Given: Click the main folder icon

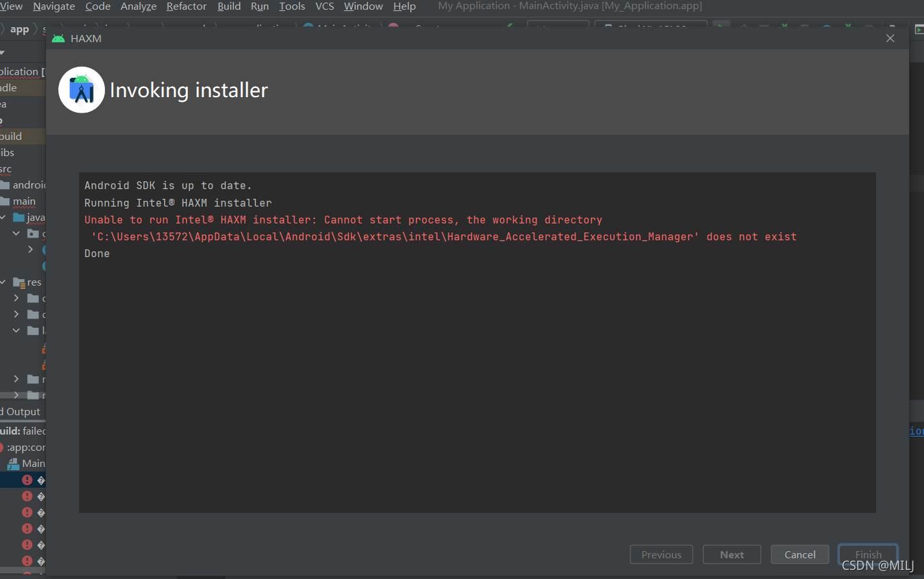Looking at the screenshot, I should (x=5, y=201).
